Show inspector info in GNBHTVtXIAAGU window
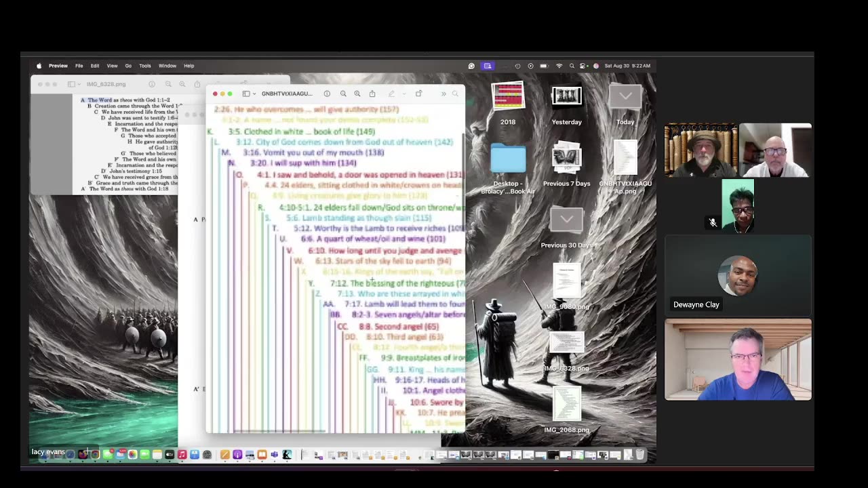 click(327, 94)
